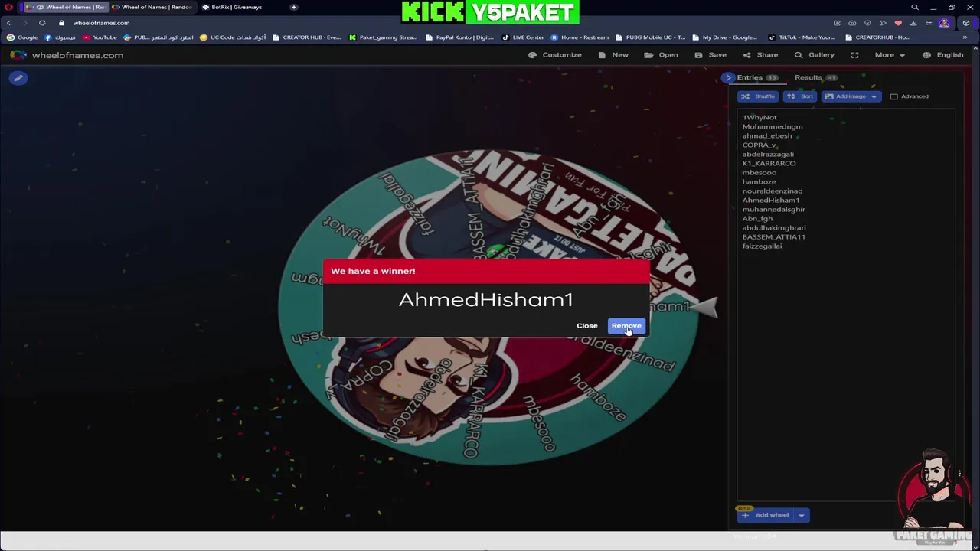Open the Add image dropdown
This screenshot has width=980, height=551.
[x=851, y=96]
